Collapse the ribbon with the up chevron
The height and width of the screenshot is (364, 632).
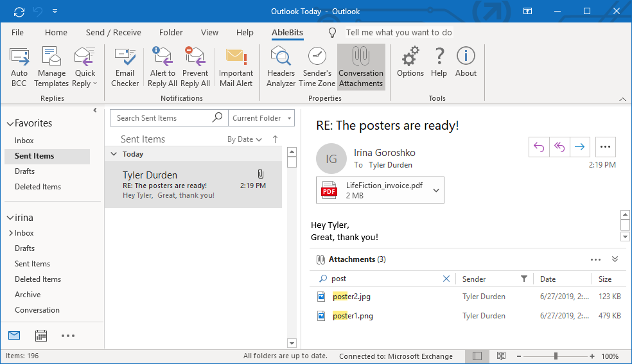pos(623,99)
